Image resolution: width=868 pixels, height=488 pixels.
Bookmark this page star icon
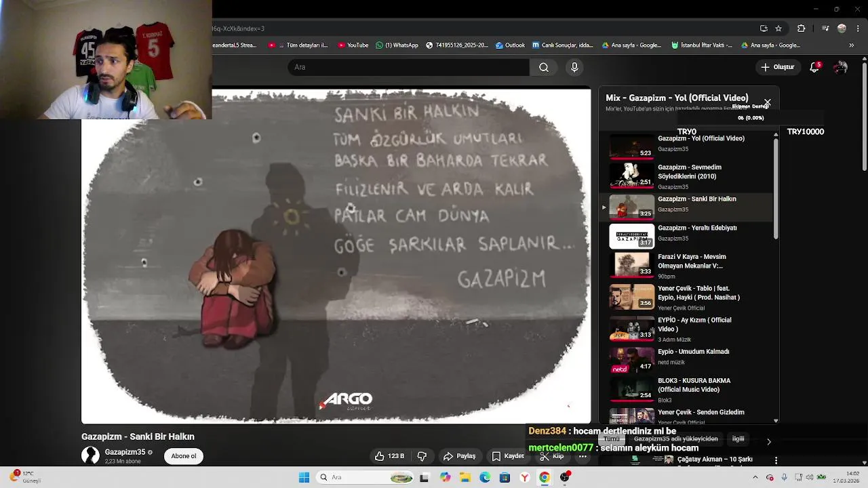point(778,28)
